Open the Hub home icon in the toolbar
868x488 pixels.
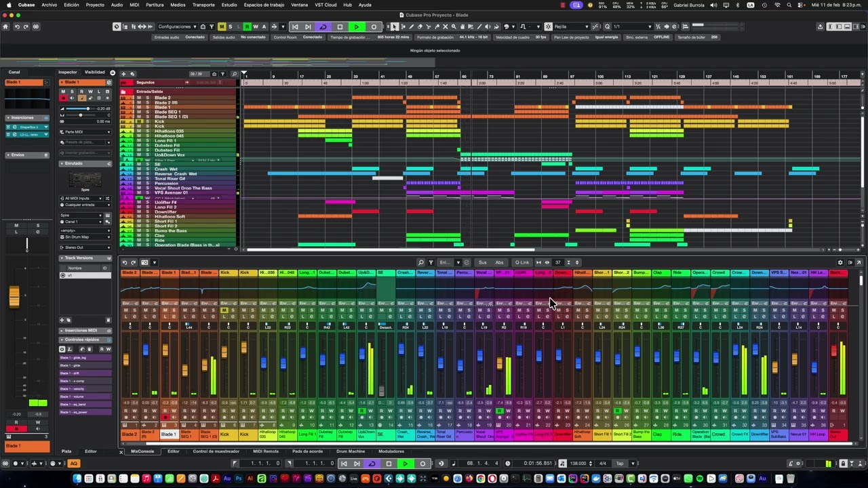click(5, 26)
